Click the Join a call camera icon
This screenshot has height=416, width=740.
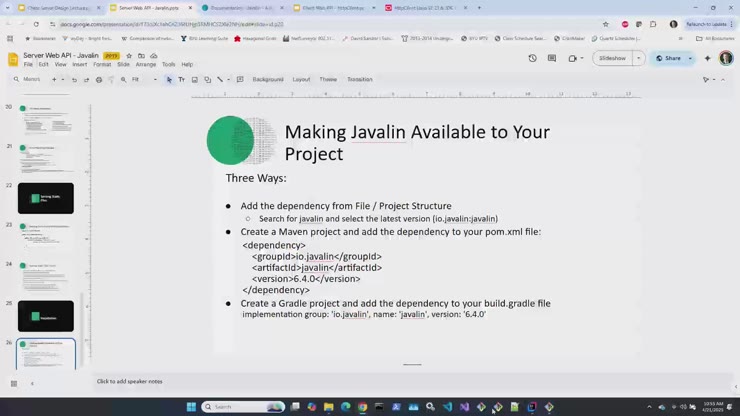click(x=572, y=58)
